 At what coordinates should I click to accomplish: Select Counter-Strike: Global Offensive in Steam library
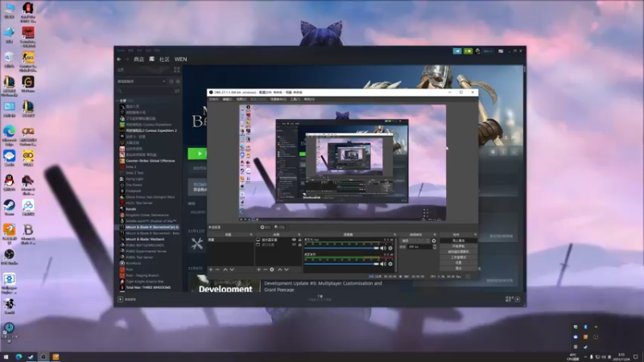click(x=151, y=161)
